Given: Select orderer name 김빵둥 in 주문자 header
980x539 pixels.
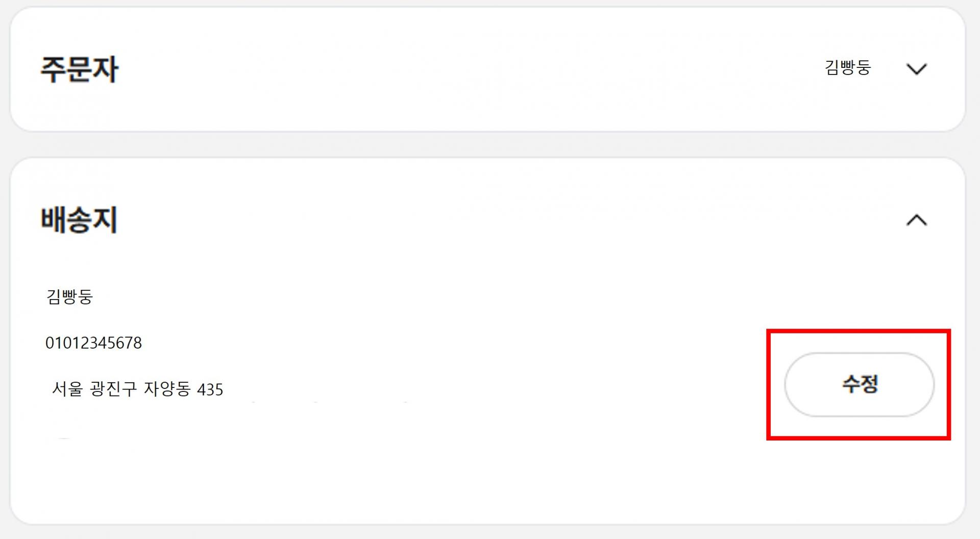Looking at the screenshot, I should [x=847, y=67].
